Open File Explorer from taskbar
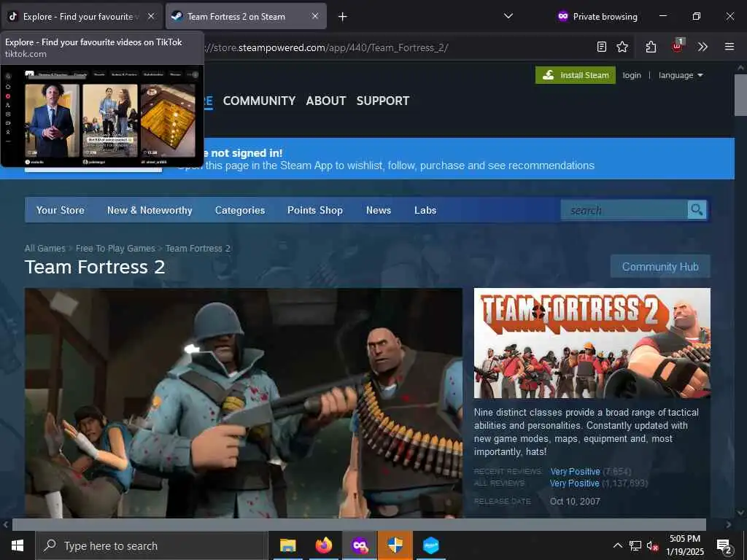The image size is (747, 560). (287, 545)
